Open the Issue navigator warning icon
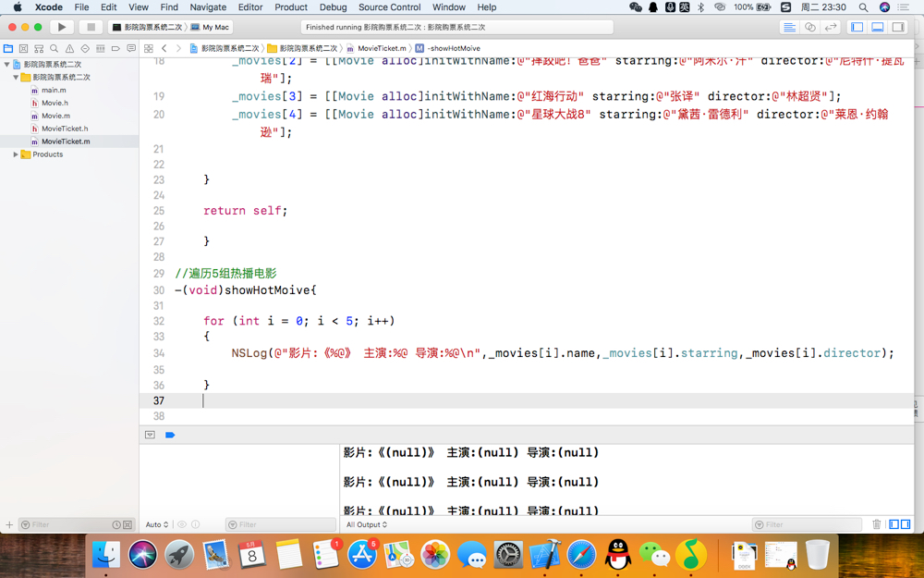 [69, 48]
